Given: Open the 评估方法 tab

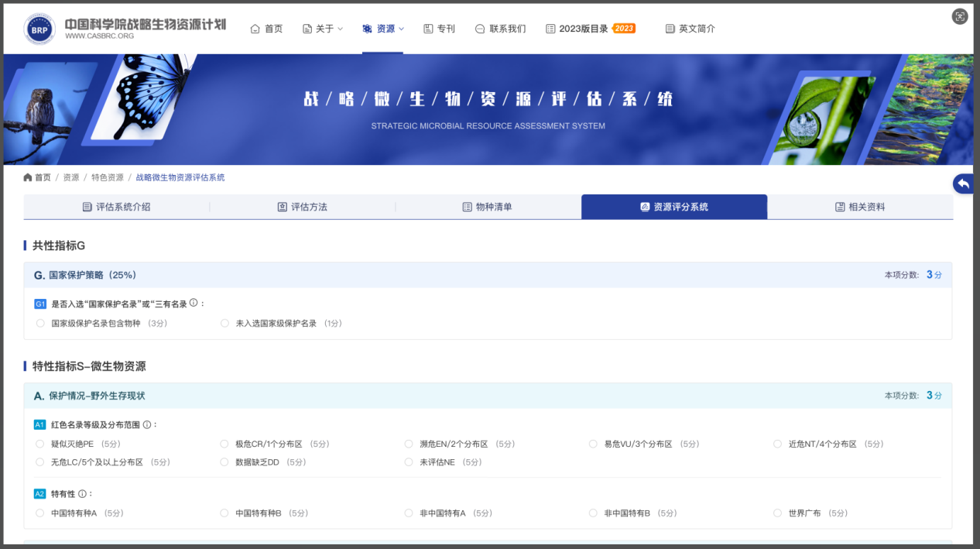Looking at the screenshot, I should coord(302,207).
